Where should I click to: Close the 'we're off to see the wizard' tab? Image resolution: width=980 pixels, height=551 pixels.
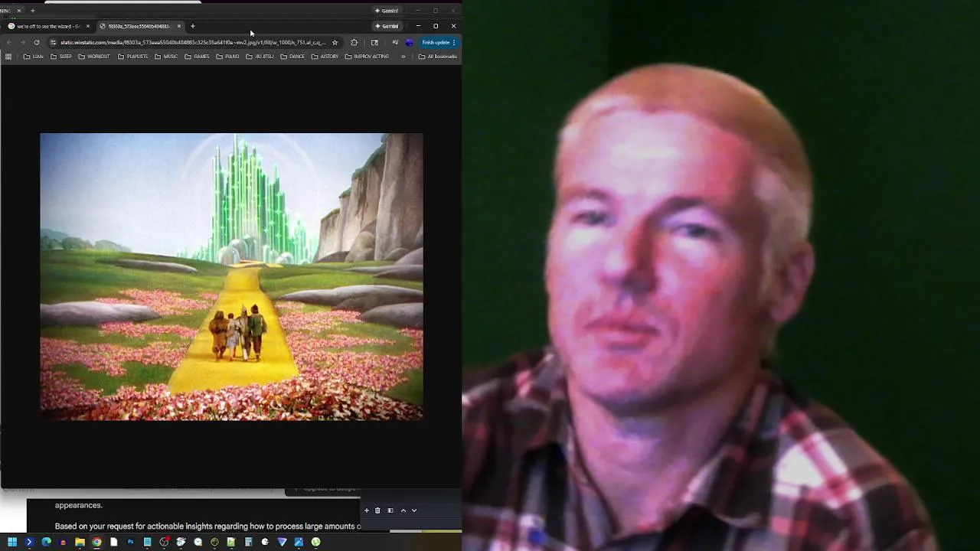pos(87,26)
